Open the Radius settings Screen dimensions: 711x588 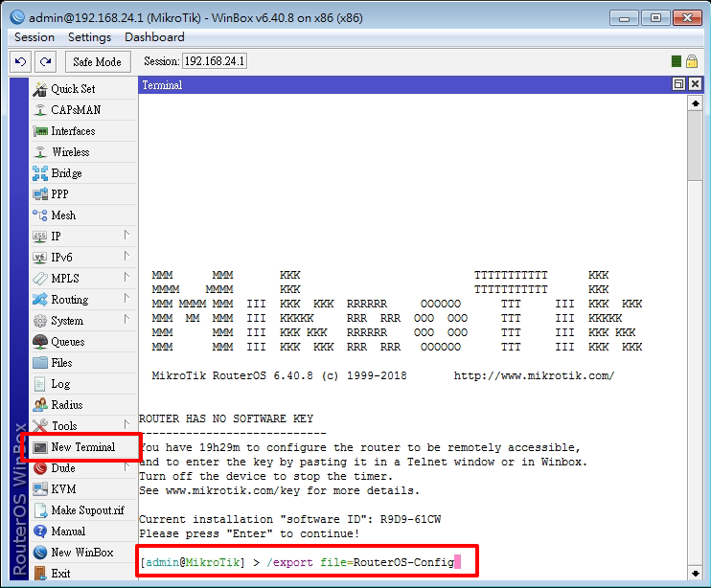pyautogui.click(x=83, y=405)
